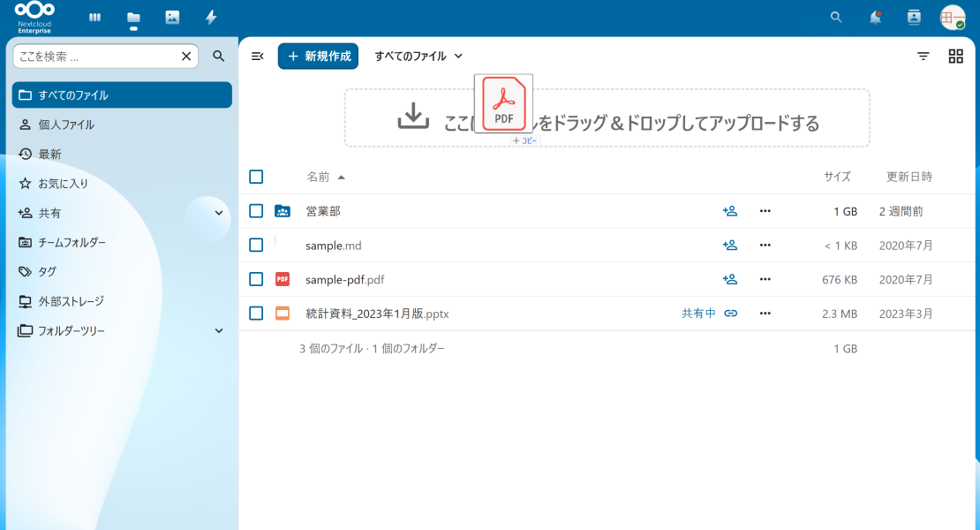The width and height of the screenshot is (980, 530).
Task: Open share link icon for 統計資料 pptx
Action: (731, 313)
